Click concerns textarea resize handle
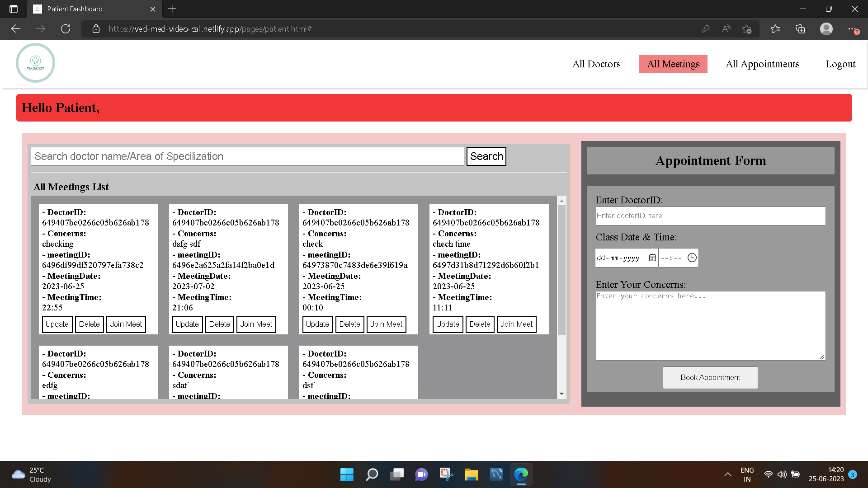Image resolution: width=868 pixels, height=488 pixels. coord(822,357)
